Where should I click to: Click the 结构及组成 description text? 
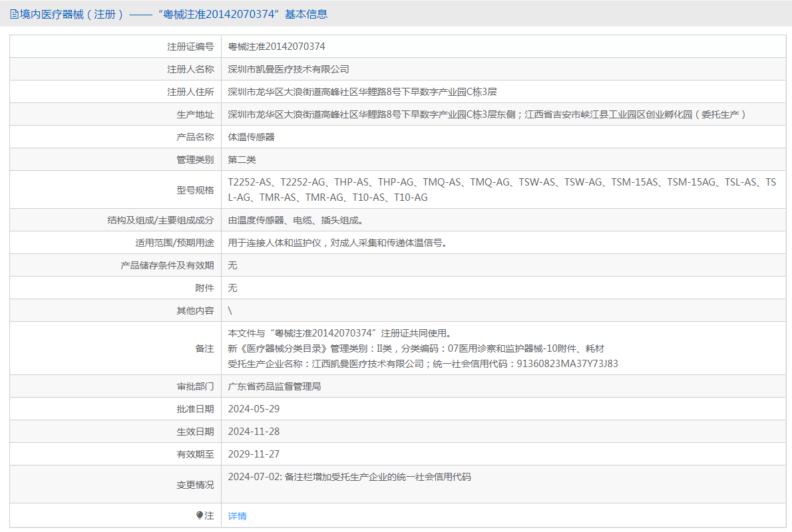click(296, 220)
